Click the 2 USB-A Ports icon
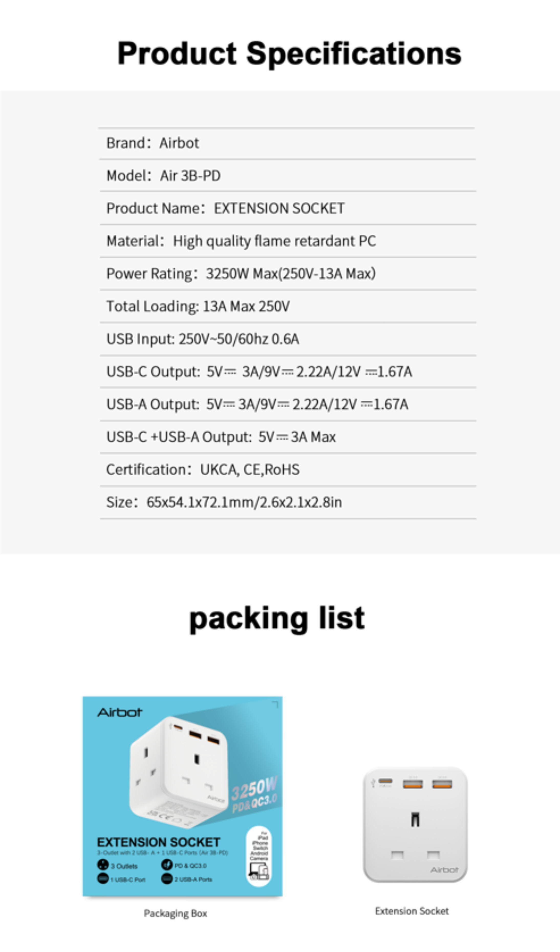The width and height of the screenshot is (560, 952). 167,879
